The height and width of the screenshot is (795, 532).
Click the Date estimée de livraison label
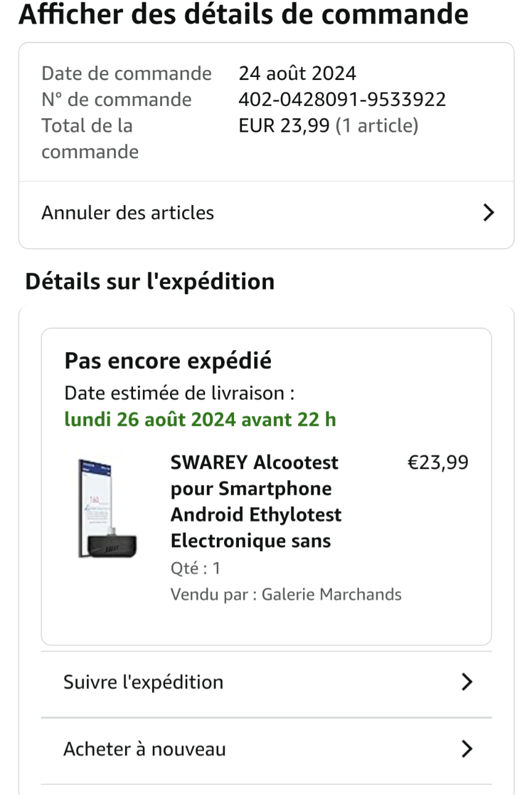point(183,393)
